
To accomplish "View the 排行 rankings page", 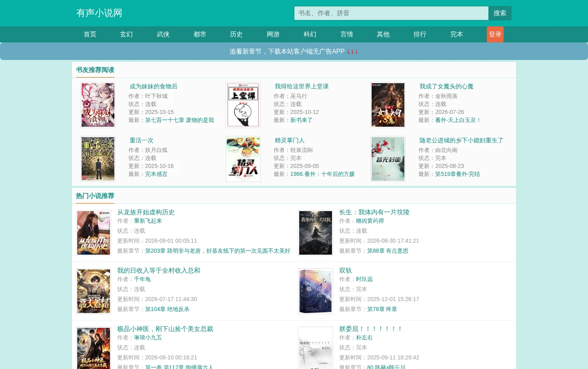I will pyautogui.click(x=420, y=34).
